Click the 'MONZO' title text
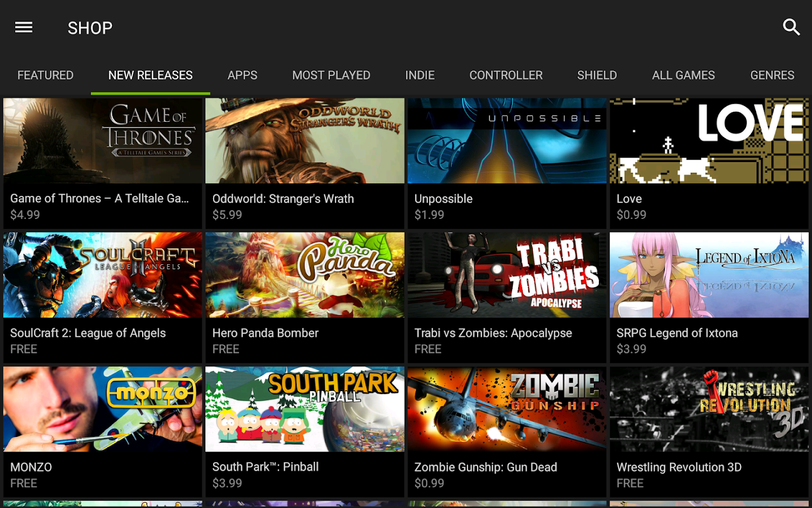Screen dimensions: 812x508 31,467
